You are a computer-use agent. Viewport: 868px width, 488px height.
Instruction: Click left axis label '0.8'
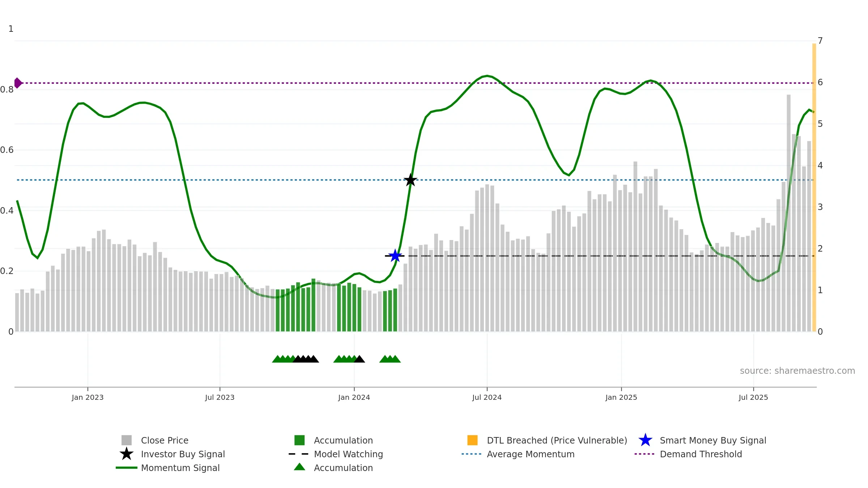[7, 90]
